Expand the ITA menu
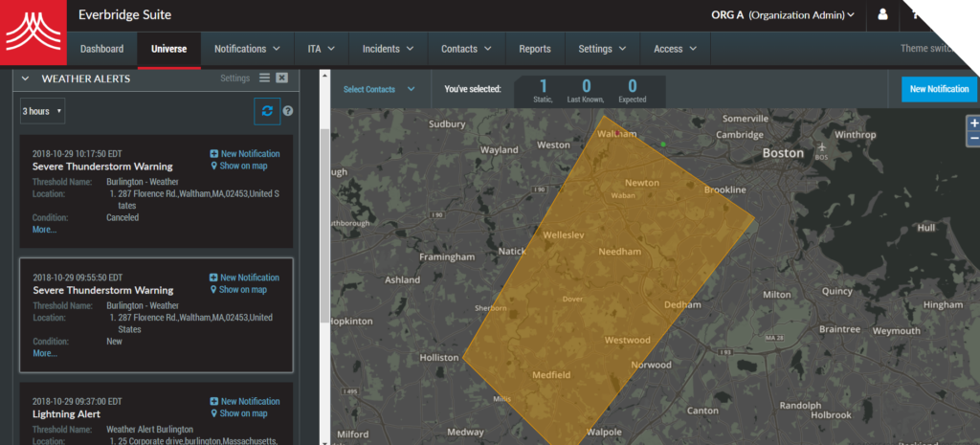 pos(322,49)
